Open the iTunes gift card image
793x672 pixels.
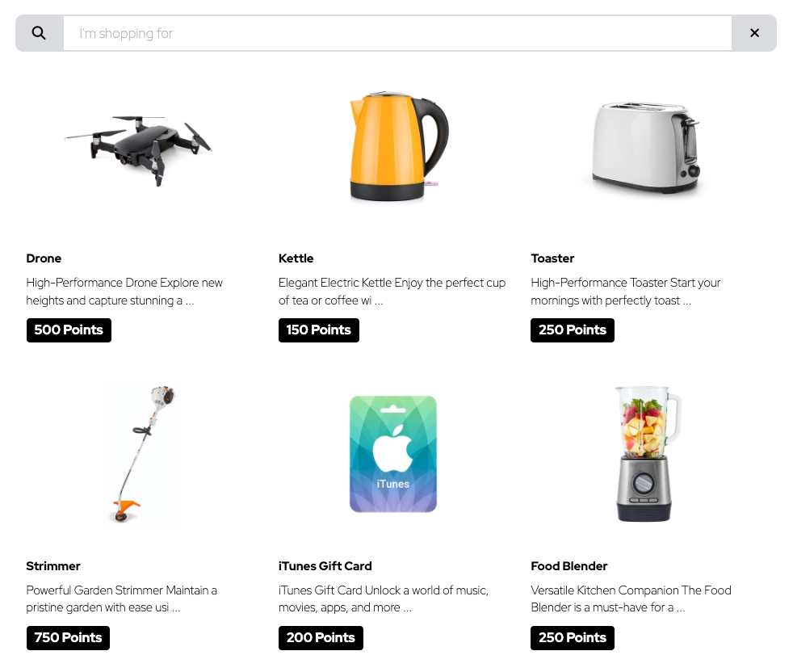(393, 454)
